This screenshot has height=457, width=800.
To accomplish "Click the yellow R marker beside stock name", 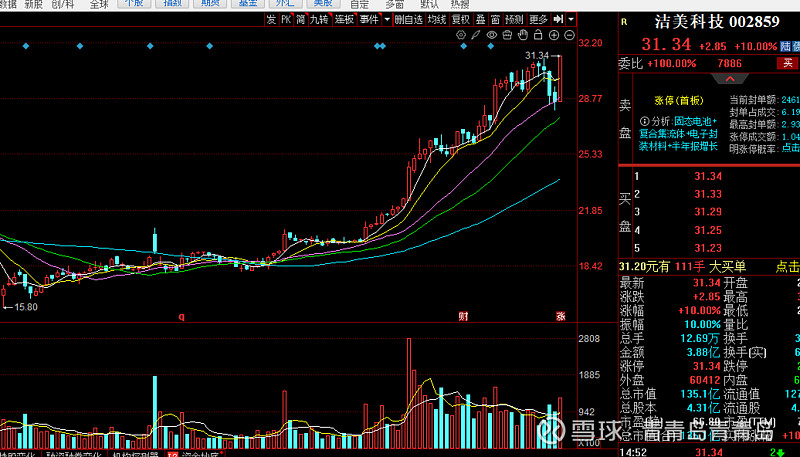I will (624, 22).
